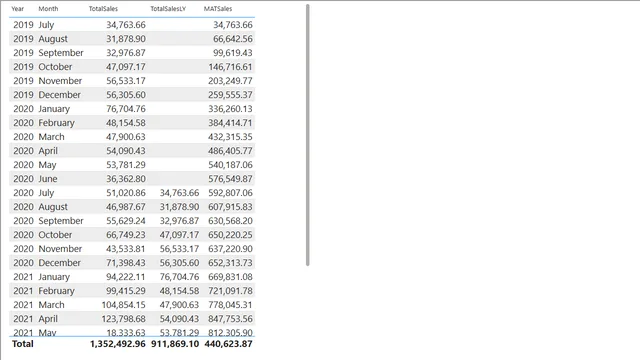The image size is (640, 360).
Task: Click the 2019 October month cell
Action: [x=55, y=67]
